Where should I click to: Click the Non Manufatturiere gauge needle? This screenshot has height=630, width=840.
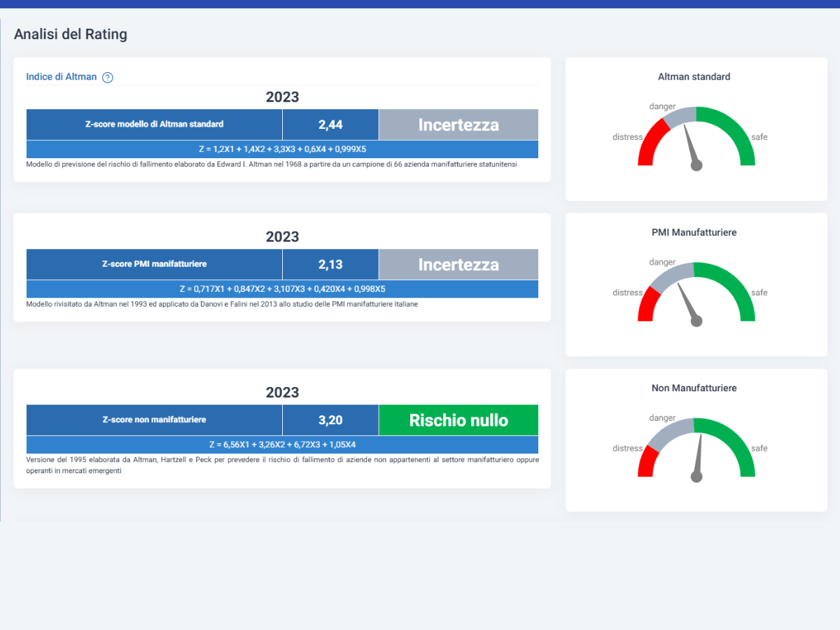tap(699, 457)
